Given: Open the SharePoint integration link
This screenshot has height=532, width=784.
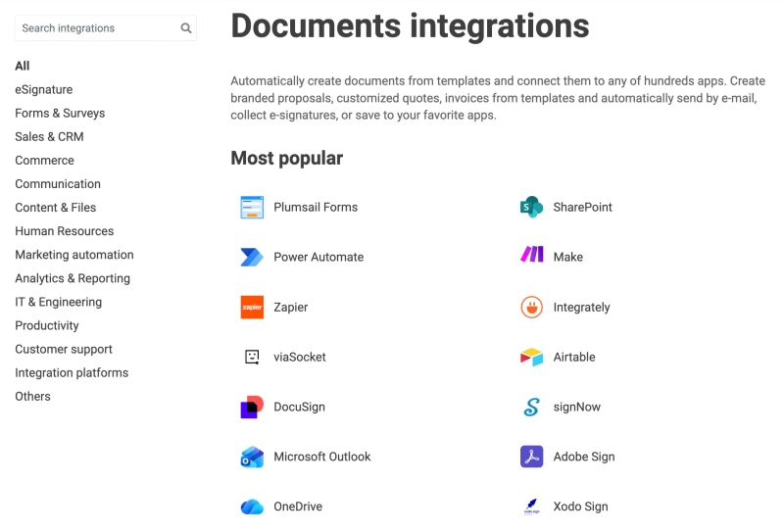Looking at the screenshot, I should [x=582, y=207].
